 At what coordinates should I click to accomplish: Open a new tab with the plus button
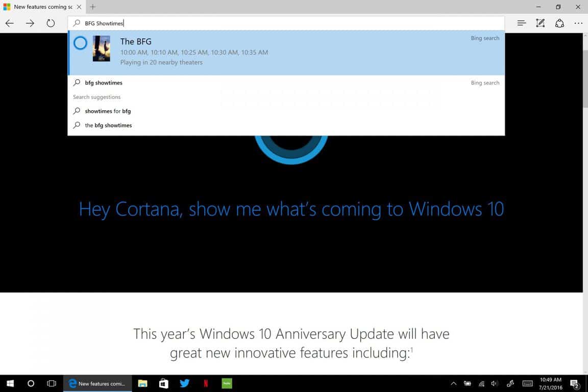(x=92, y=7)
